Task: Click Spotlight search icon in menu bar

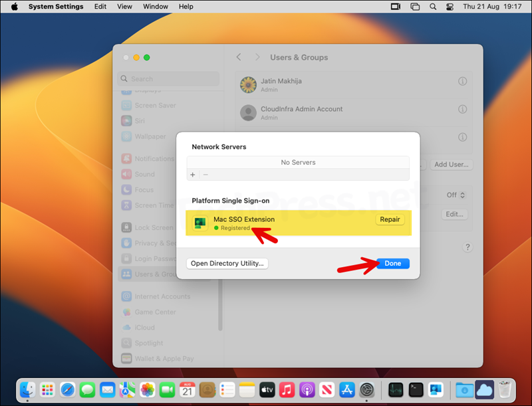Action: point(433,7)
